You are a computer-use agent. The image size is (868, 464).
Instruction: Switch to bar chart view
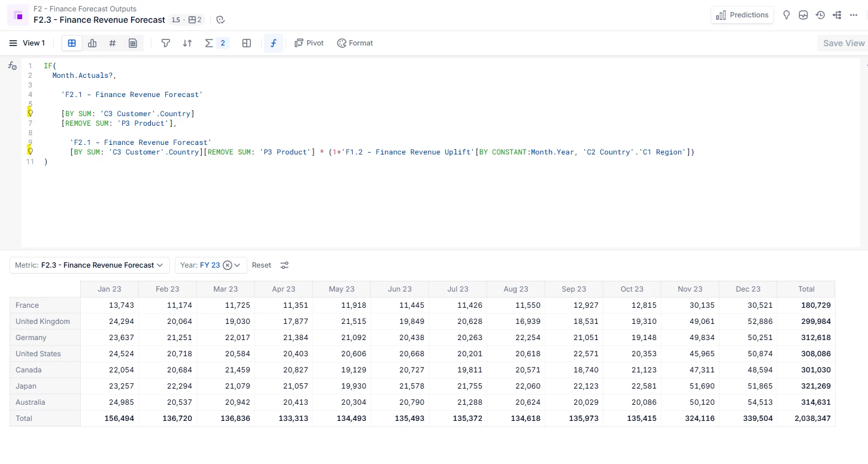(92, 43)
